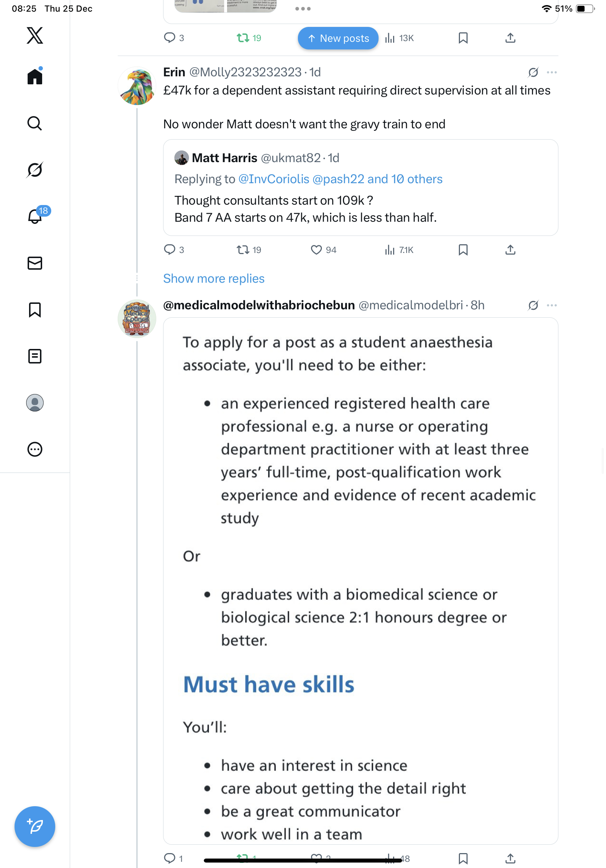Toggle repost on Erin's 19-repost post

243,250
